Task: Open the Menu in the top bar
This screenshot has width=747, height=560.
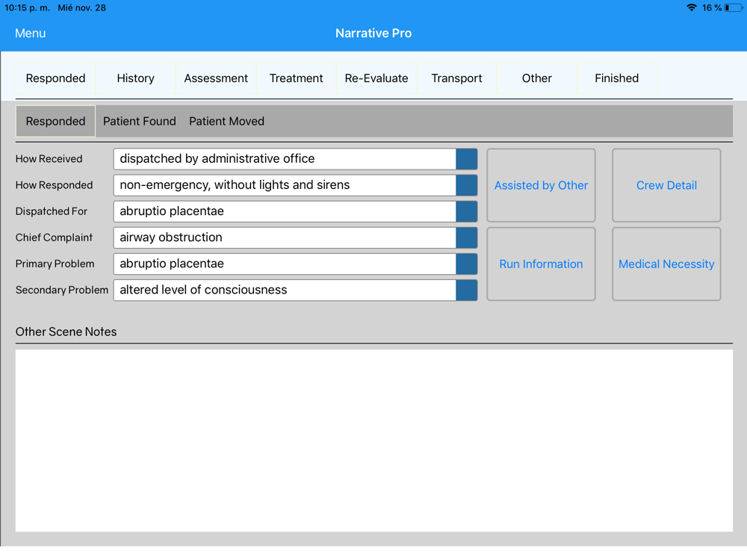Action: 30,34
